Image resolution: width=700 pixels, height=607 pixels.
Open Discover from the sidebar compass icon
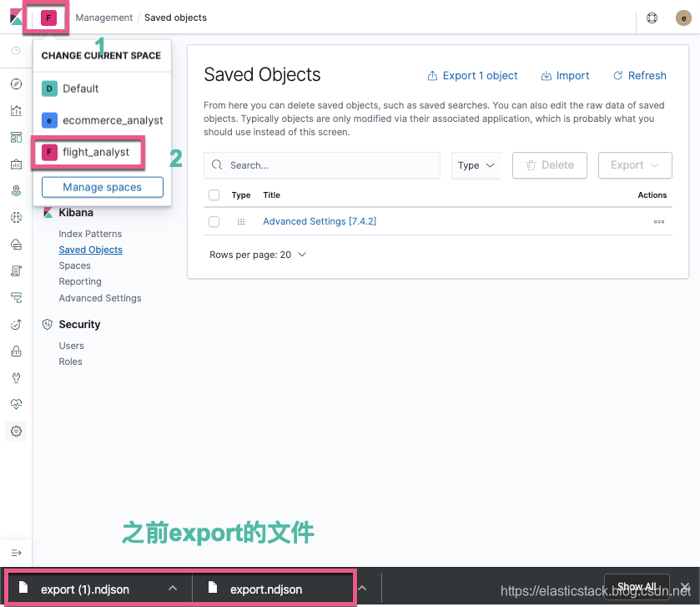16,84
